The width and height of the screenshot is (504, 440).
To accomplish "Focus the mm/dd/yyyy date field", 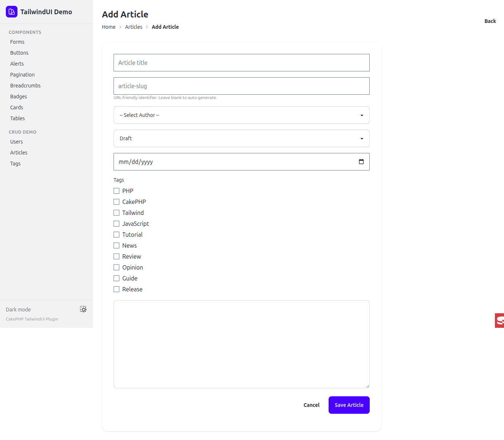I will point(242,162).
